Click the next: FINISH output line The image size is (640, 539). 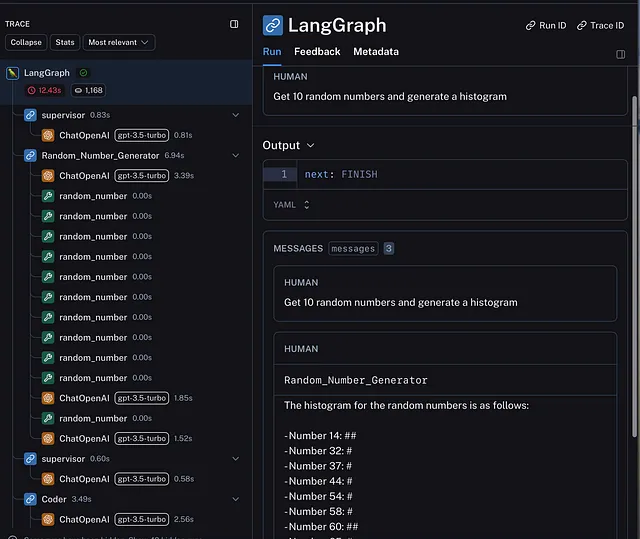(x=341, y=174)
